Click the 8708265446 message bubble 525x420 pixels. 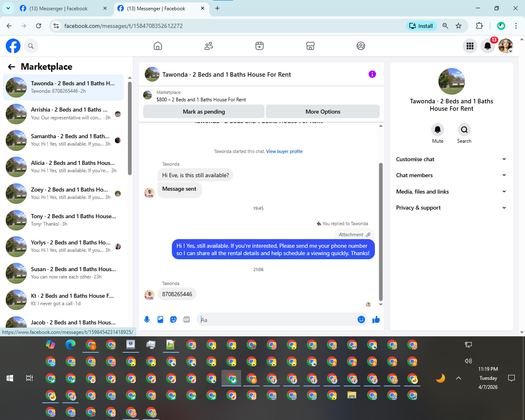pyautogui.click(x=177, y=294)
